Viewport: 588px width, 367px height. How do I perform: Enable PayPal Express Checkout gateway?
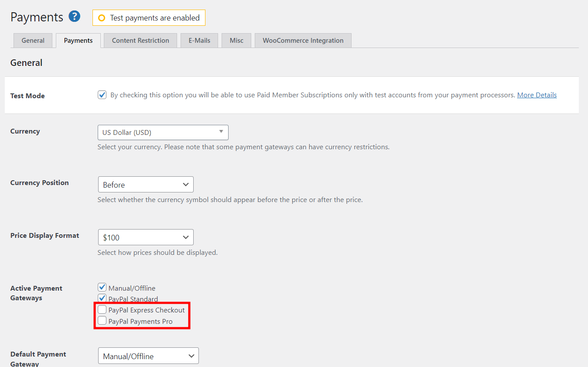point(102,310)
